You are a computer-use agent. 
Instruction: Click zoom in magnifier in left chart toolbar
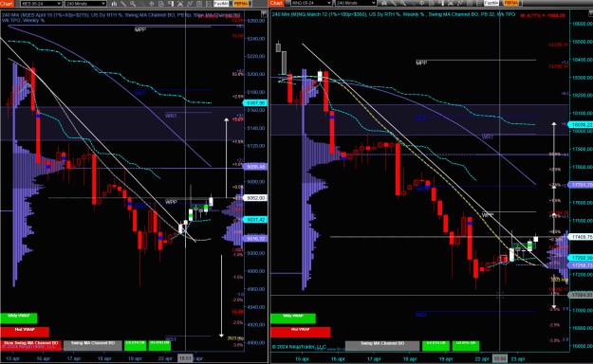133,4
